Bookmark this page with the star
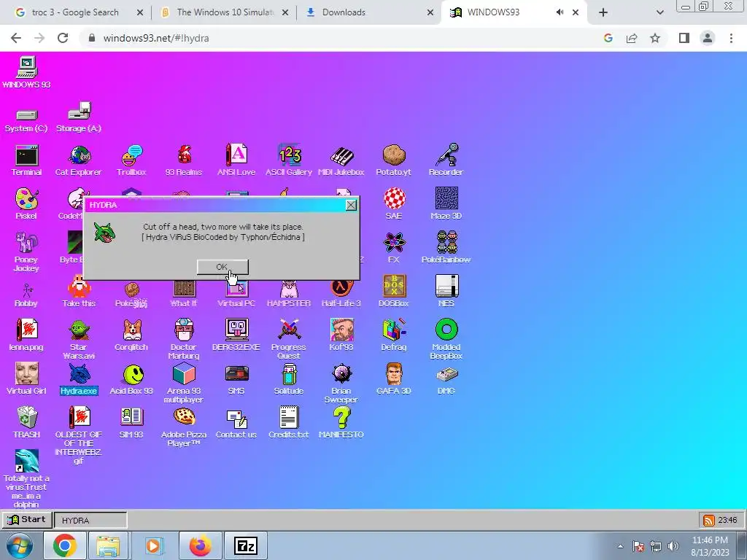 click(x=655, y=38)
